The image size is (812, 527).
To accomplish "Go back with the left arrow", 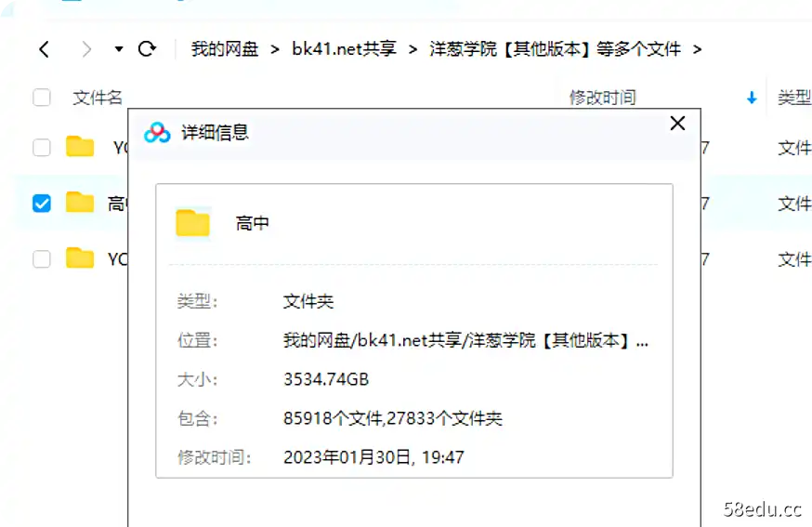I will click(x=44, y=49).
